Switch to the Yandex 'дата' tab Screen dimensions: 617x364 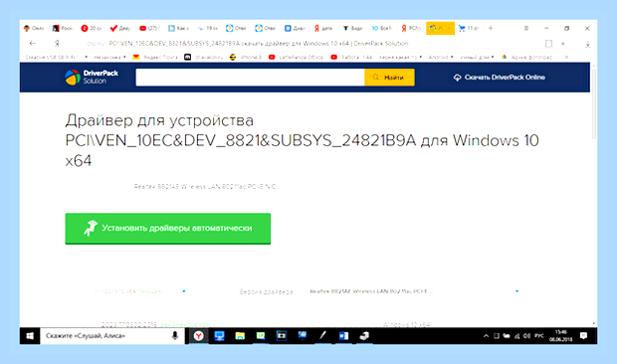click(x=323, y=28)
